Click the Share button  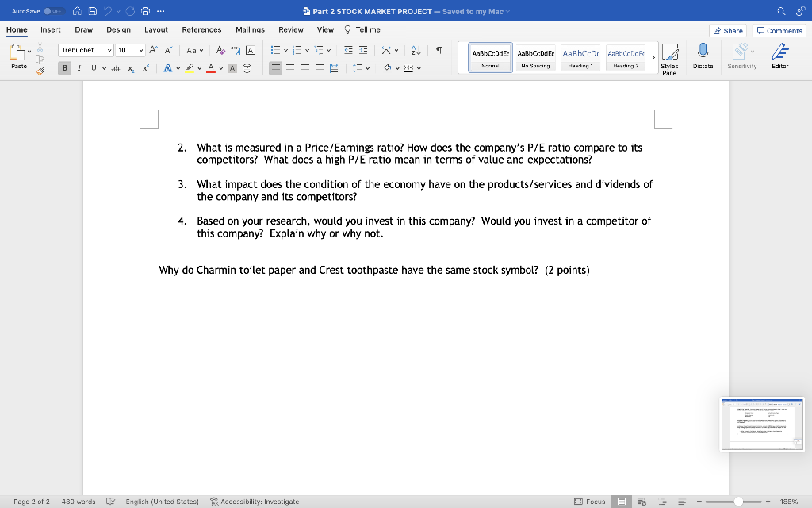pyautogui.click(x=727, y=29)
